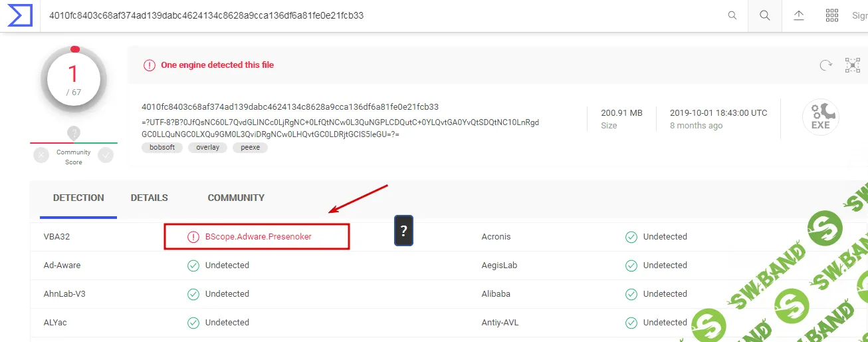Click the VirusTotal logo icon
Viewport: 868px width, 342px height.
(x=20, y=15)
